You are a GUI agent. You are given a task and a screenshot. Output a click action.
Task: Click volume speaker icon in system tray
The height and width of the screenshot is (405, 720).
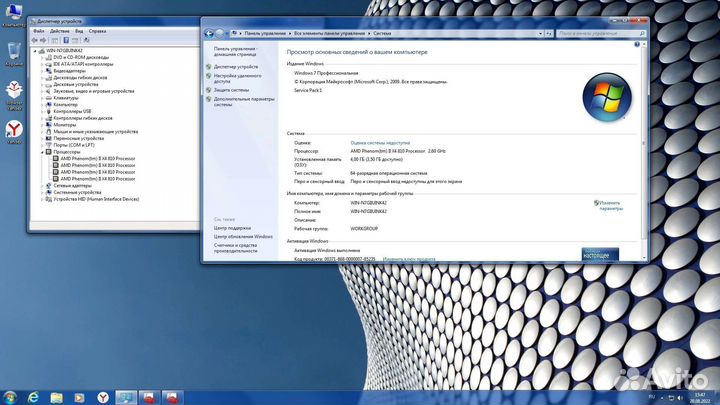click(x=680, y=398)
